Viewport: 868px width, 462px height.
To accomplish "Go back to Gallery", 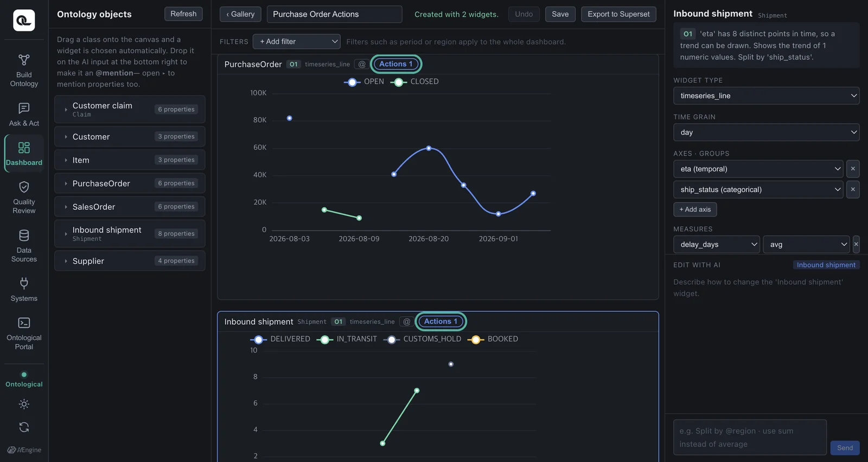I will [240, 14].
